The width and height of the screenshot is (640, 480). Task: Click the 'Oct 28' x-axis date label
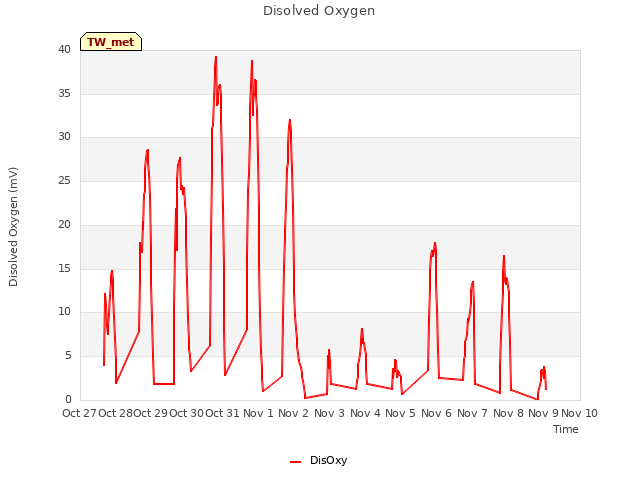click(116, 413)
